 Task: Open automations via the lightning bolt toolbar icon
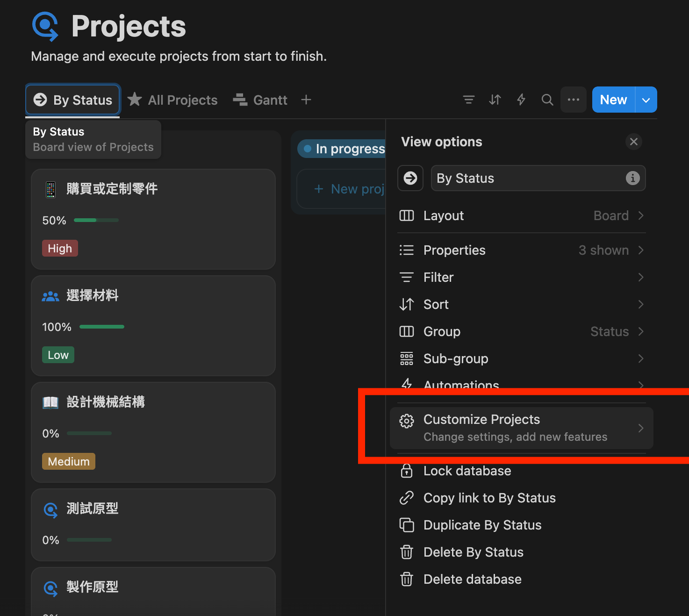tap(521, 100)
